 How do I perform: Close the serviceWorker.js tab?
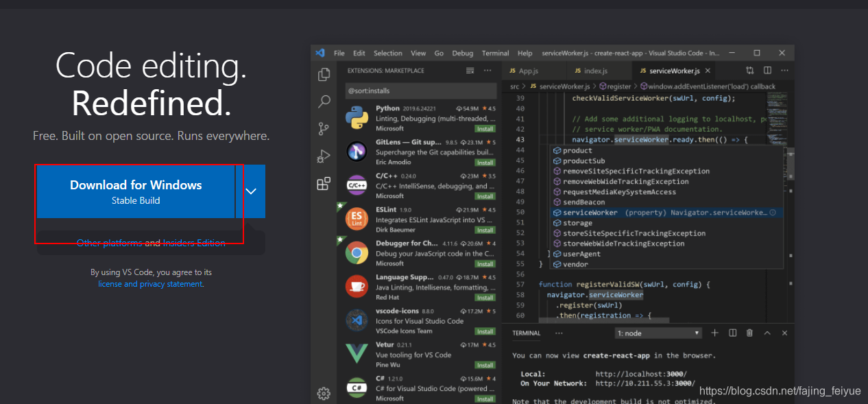[708, 71]
